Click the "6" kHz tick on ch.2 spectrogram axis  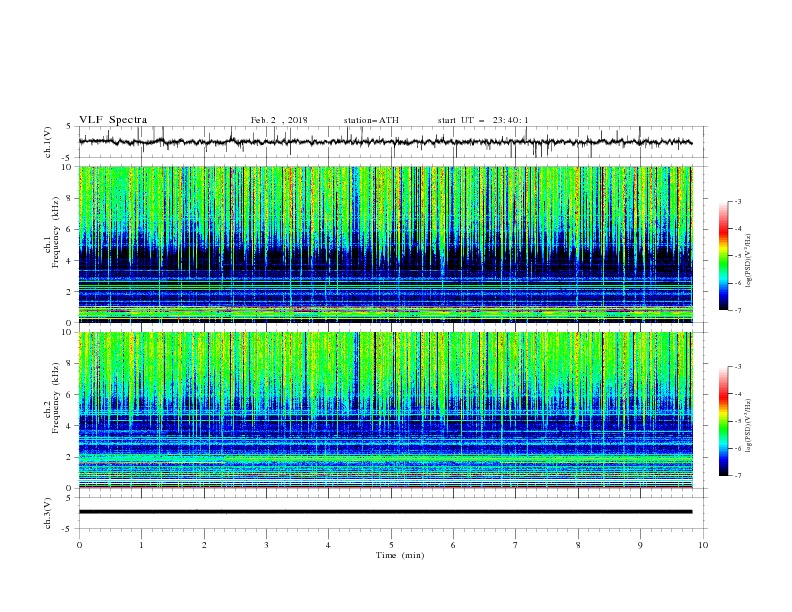[70, 395]
